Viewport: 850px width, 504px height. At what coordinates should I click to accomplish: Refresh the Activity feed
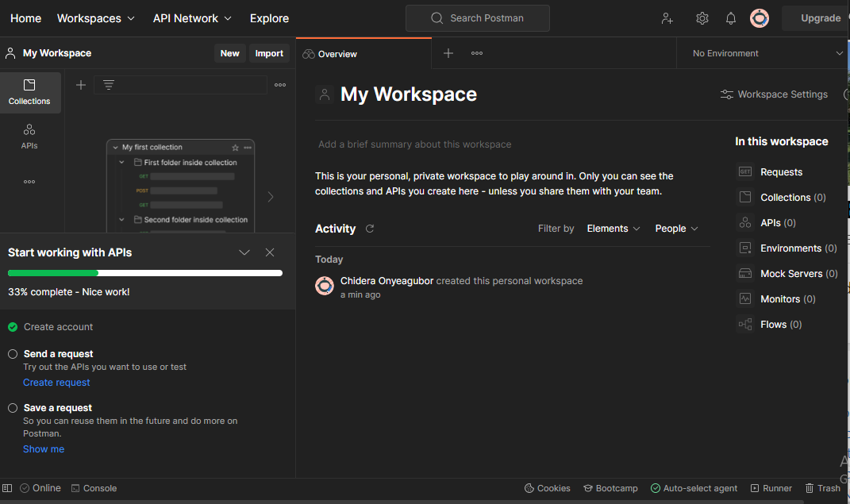pos(370,229)
